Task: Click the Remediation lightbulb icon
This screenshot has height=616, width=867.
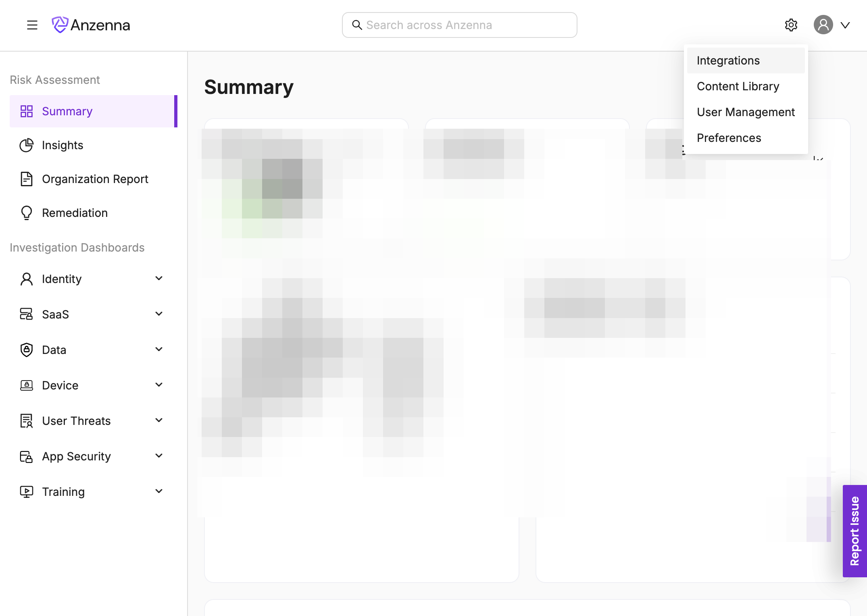Action: pyautogui.click(x=27, y=213)
